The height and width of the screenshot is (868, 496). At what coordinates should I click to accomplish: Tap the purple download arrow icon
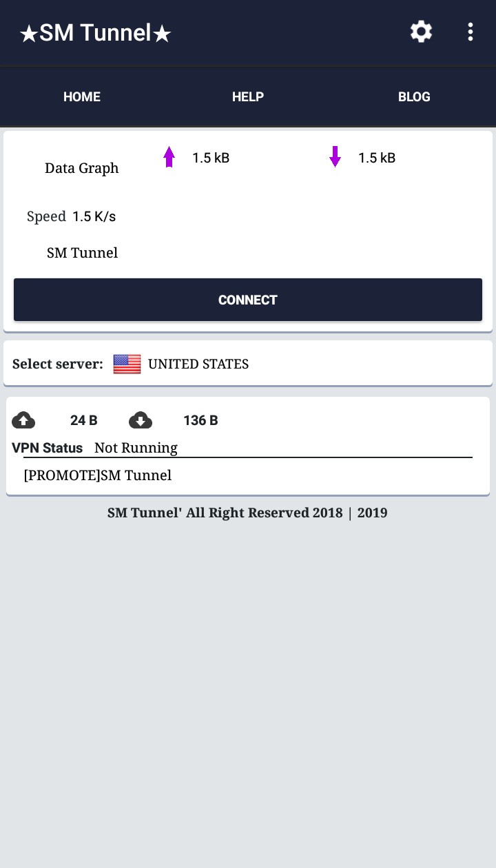(x=335, y=158)
